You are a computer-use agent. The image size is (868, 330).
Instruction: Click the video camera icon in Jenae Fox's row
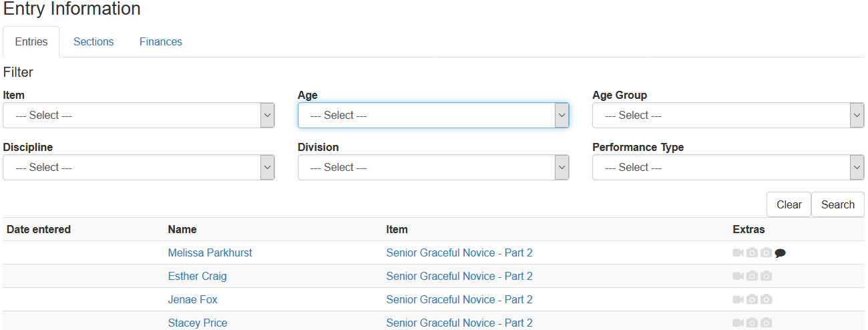tap(738, 299)
